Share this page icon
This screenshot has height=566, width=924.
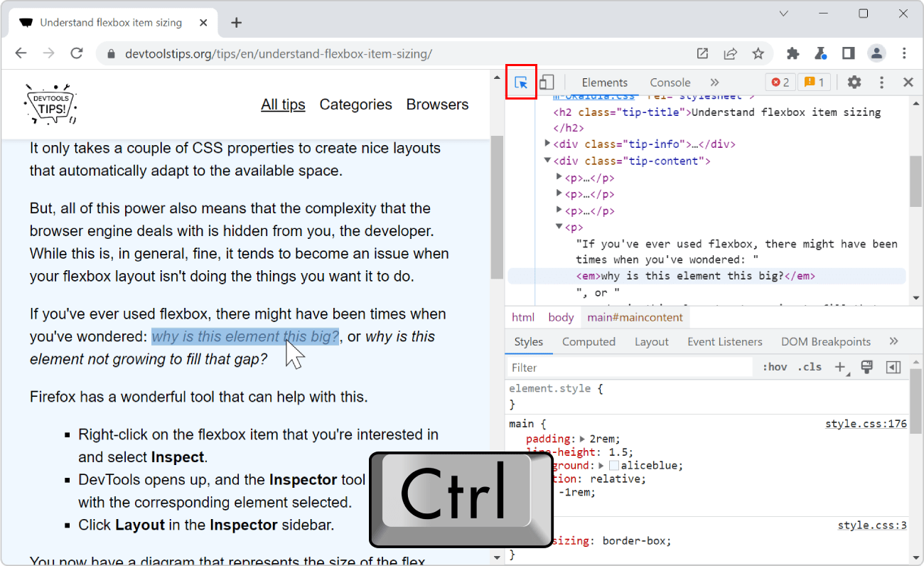(x=730, y=53)
